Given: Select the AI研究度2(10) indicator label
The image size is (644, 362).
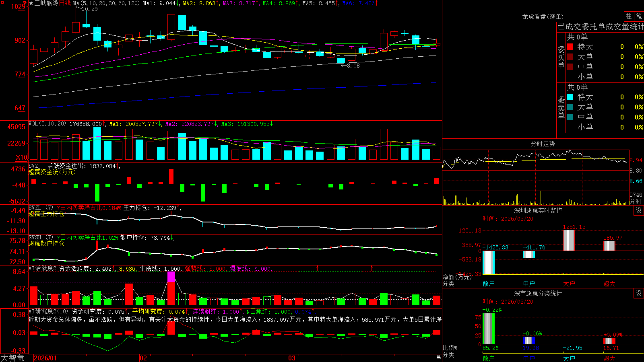Looking at the screenshot, I should 48,311.
